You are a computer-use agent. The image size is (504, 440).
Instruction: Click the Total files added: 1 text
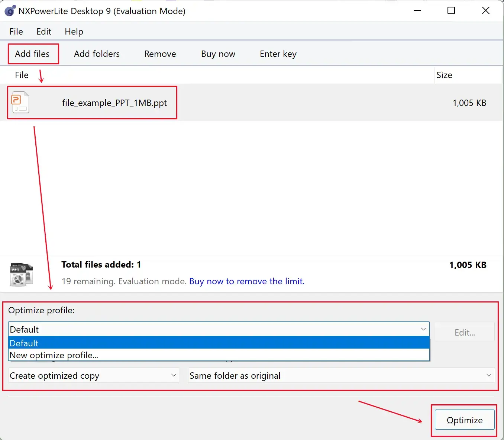[x=101, y=265]
